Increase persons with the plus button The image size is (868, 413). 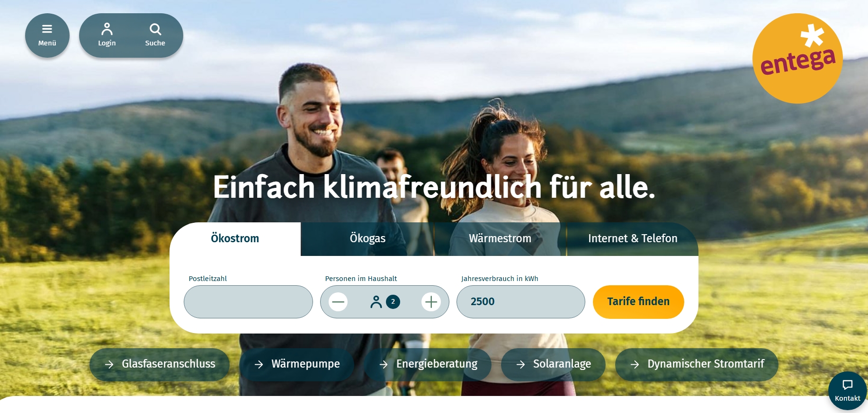(x=431, y=302)
